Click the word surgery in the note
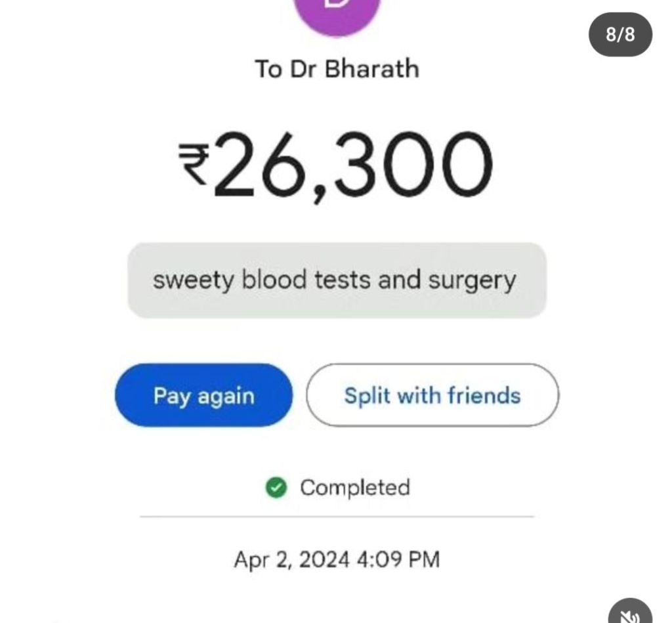 [x=472, y=281]
